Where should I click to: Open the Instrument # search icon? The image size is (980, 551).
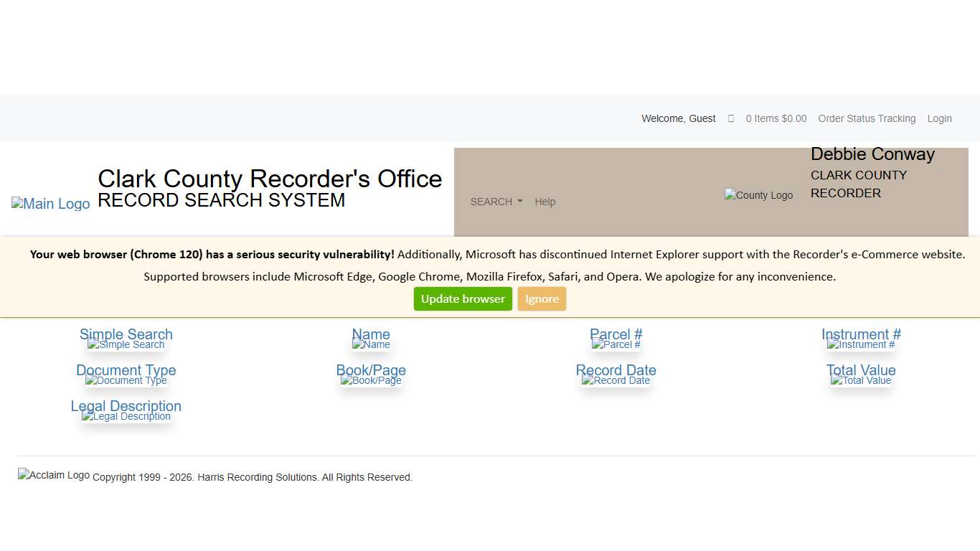click(x=860, y=344)
